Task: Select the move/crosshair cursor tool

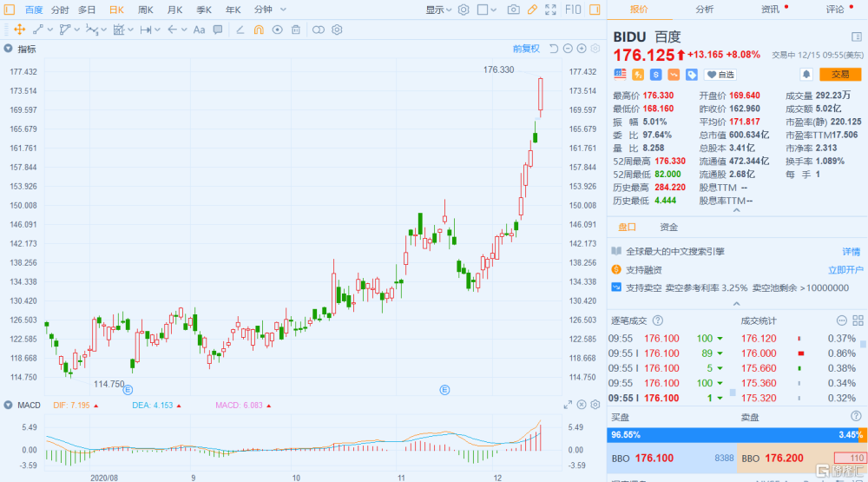Action: coord(19,30)
